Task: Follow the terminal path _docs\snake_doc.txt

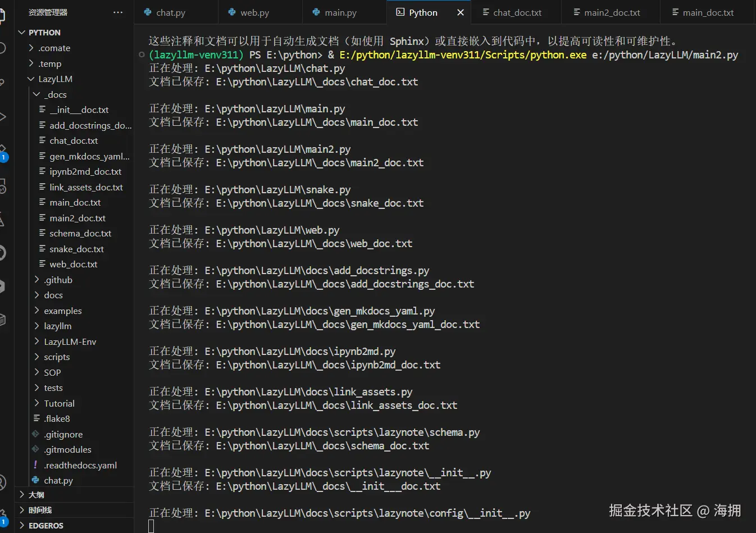Action: click(320, 203)
